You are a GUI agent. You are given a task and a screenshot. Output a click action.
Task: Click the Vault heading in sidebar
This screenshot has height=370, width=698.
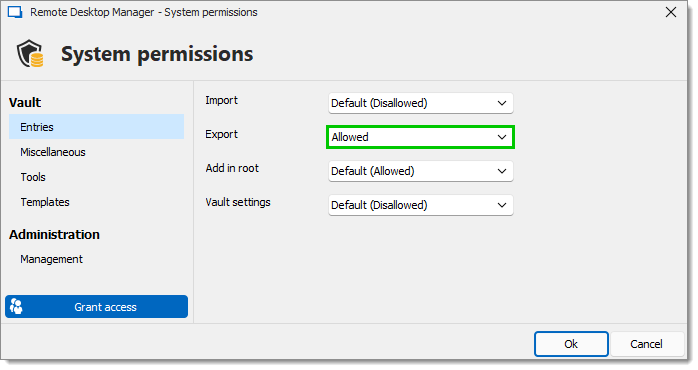click(x=25, y=102)
